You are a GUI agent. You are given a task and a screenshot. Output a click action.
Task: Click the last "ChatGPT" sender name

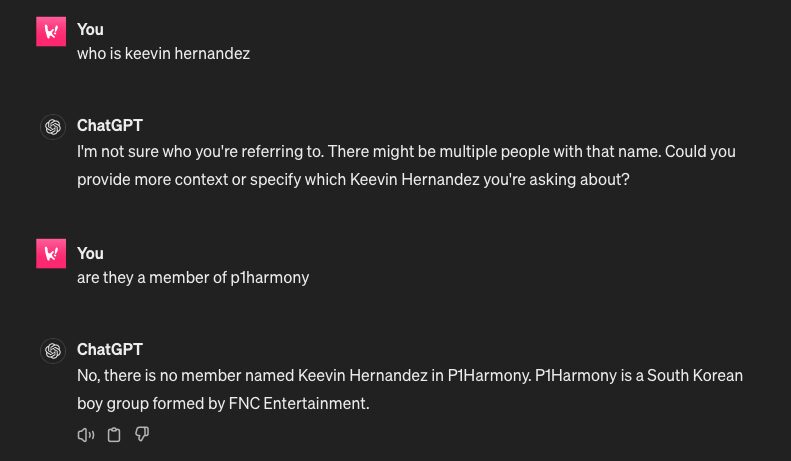(110, 349)
